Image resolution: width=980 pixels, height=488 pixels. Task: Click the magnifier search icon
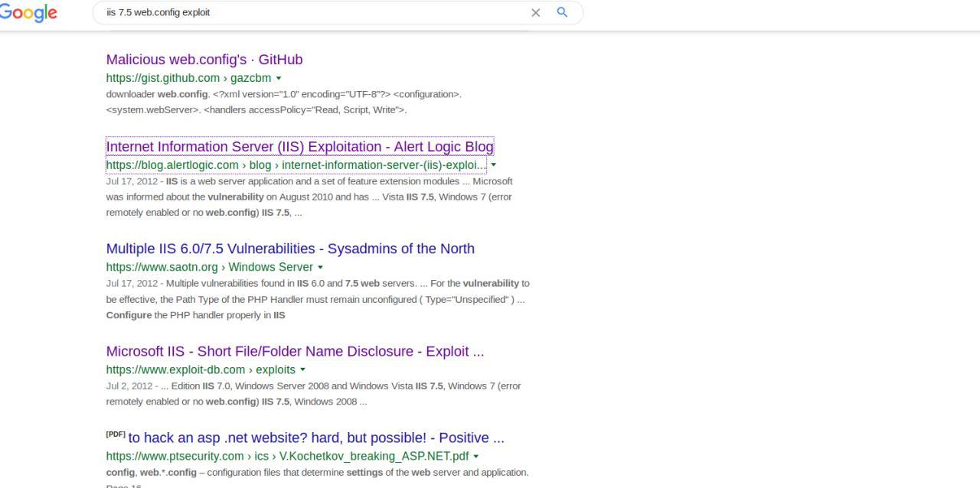(562, 12)
